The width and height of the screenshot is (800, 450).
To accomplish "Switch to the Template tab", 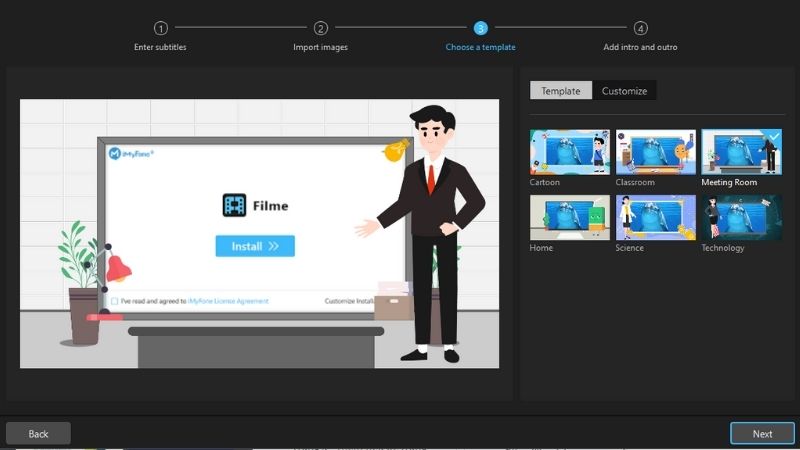I will click(x=561, y=90).
